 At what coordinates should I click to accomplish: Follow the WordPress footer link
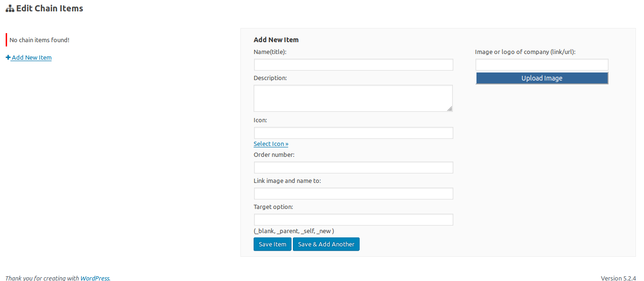click(95, 278)
